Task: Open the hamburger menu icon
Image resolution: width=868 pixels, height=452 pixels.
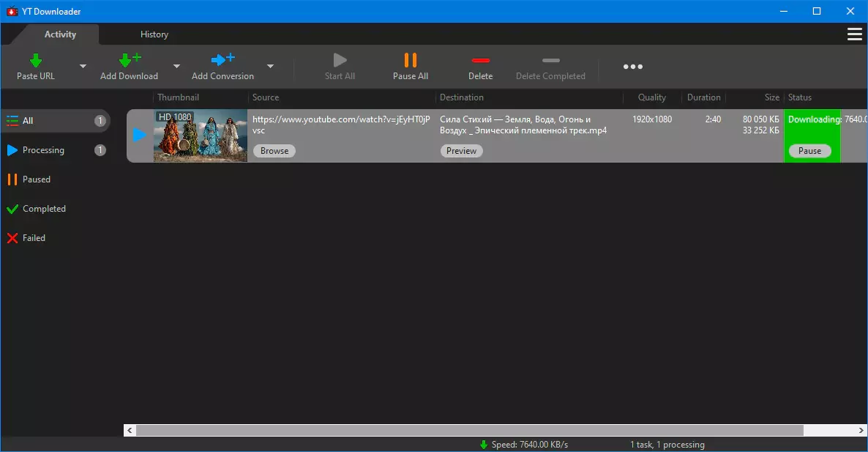Action: coord(854,34)
